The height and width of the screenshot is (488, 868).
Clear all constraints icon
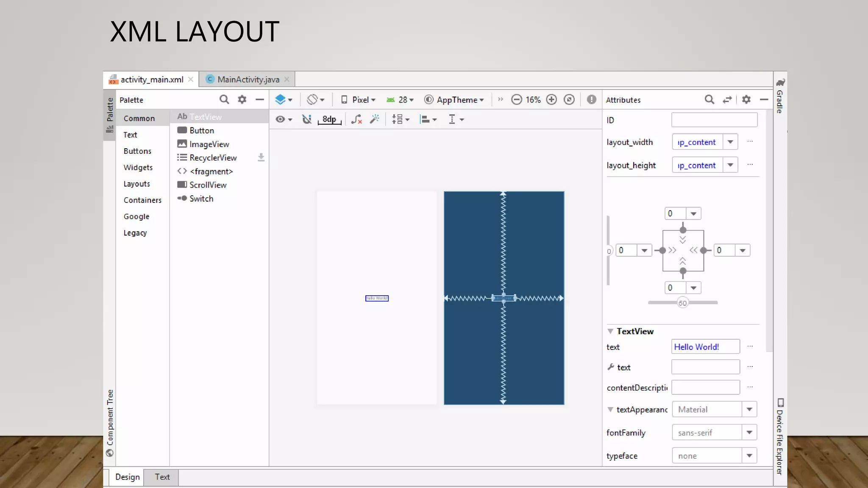[x=356, y=119]
